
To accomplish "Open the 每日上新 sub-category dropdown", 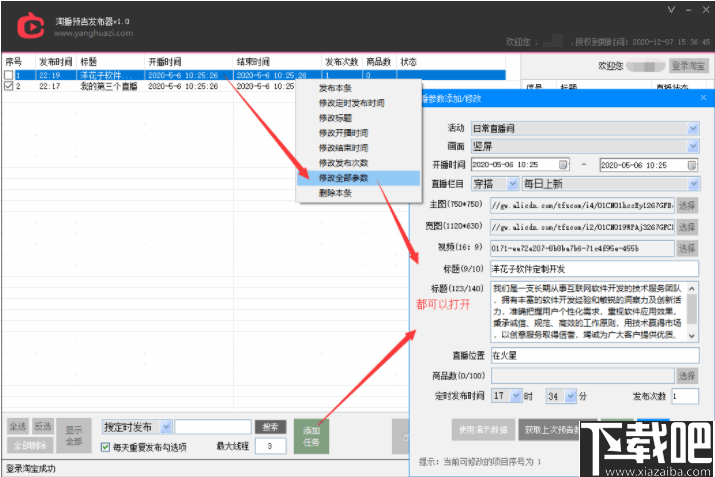I will coord(693,183).
